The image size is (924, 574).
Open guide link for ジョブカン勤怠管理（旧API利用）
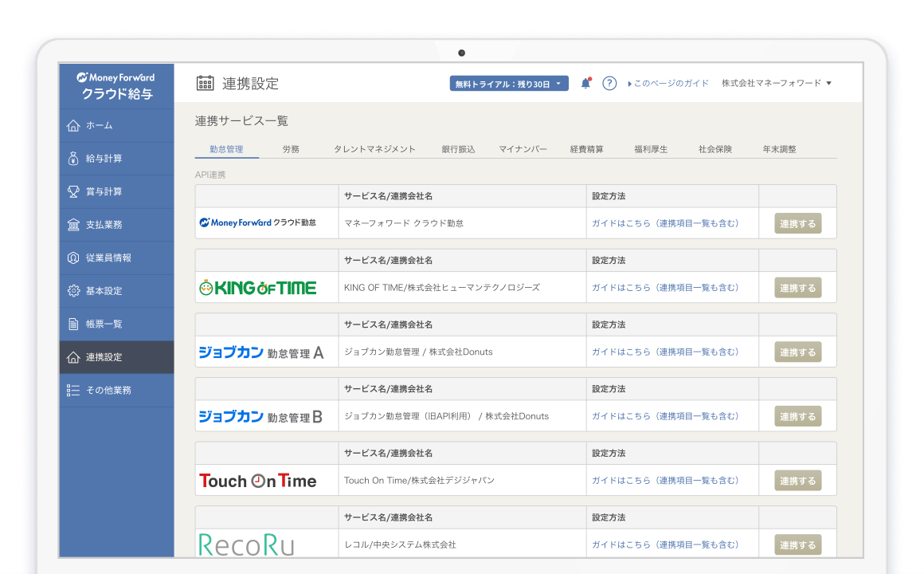665,416
